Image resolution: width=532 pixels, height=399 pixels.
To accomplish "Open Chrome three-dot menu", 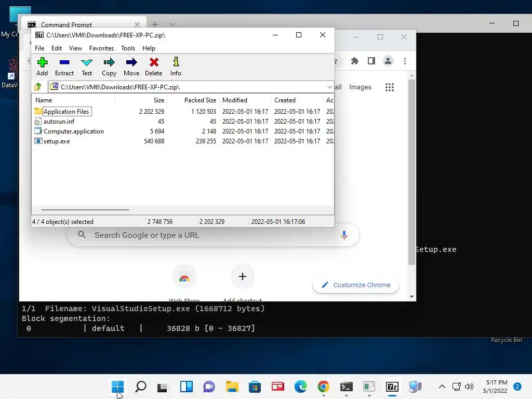I will click(x=405, y=61).
